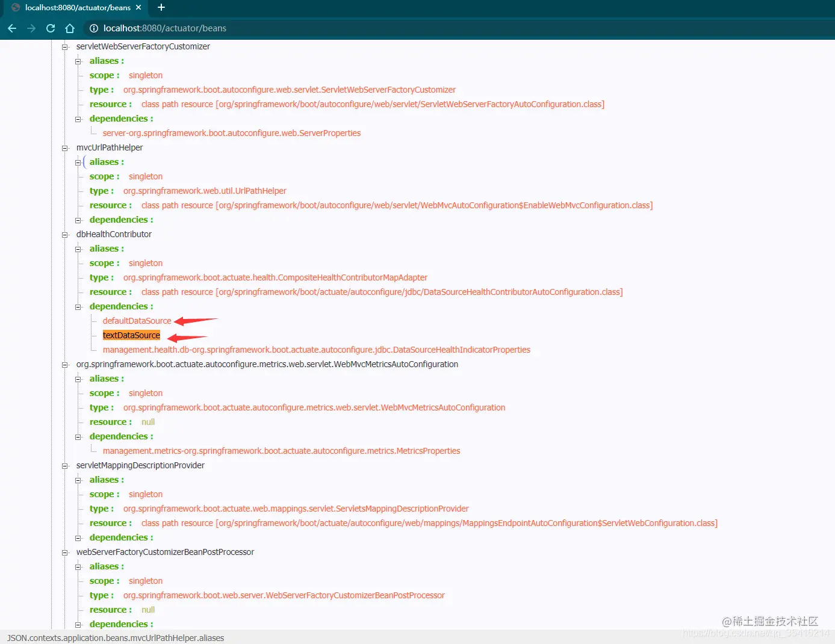Collapse aliases under dbHealthContributor
The height and width of the screenshot is (644, 835).
(78, 249)
